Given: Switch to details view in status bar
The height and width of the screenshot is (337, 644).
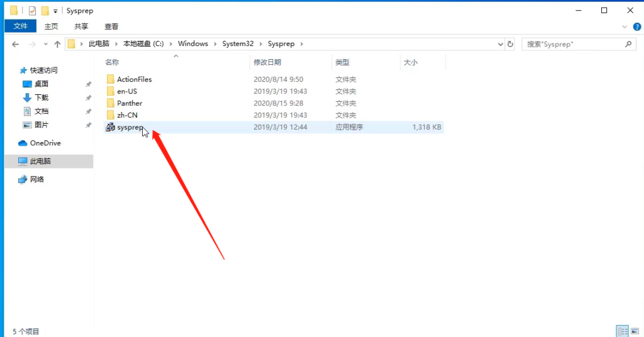Looking at the screenshot, I should [x=622, y=331].
